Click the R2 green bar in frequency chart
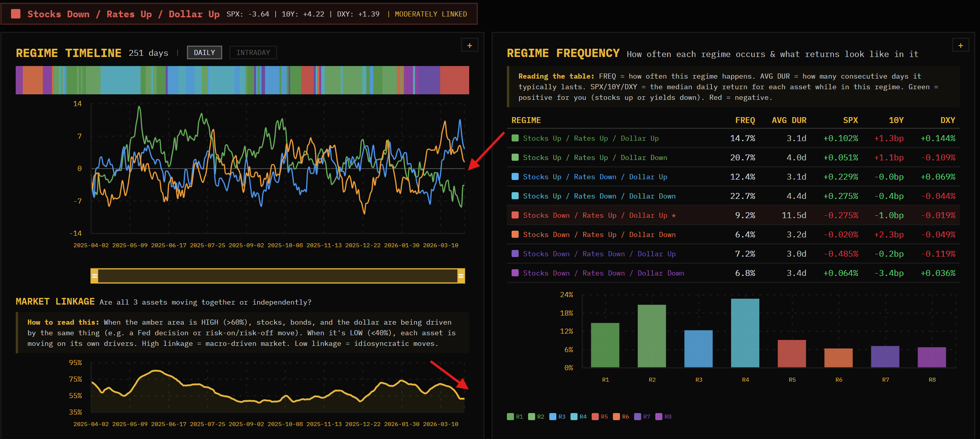 [x=652, y=336]
